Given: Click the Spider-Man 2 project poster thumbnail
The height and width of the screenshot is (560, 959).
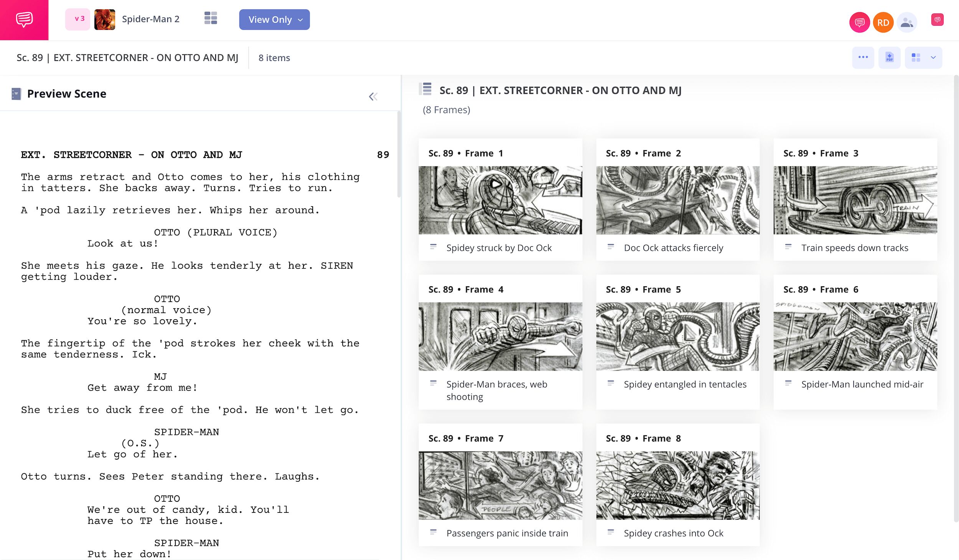Looking at the screenshot, I should 105,19.
